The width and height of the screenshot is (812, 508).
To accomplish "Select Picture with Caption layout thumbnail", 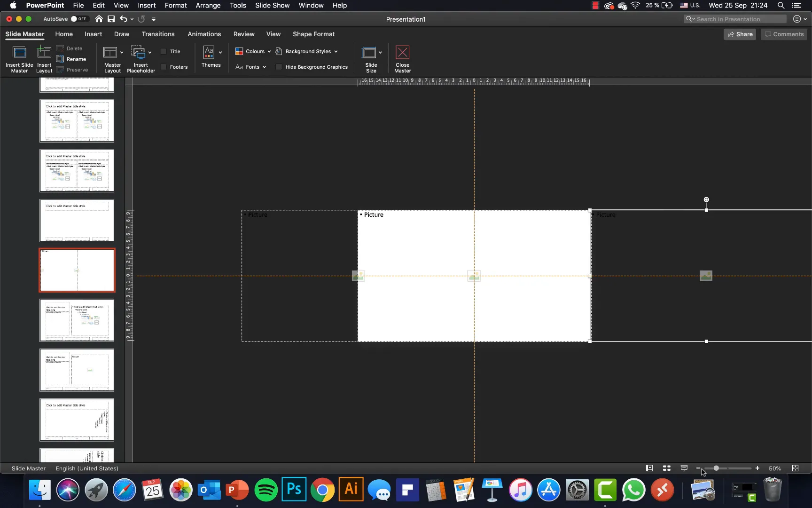I will pos(77,370).
